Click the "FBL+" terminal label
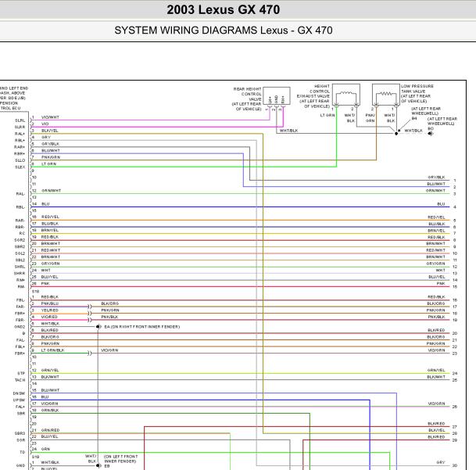 pos(20,347)
